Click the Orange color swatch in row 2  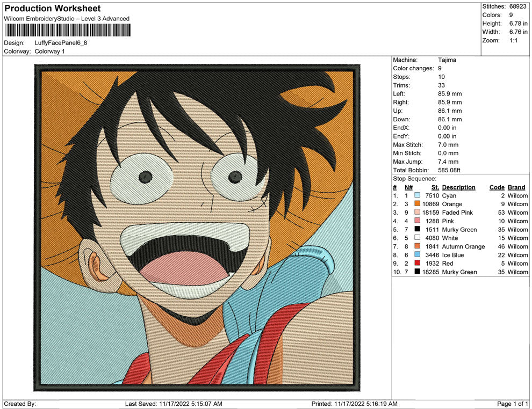pos(418,203)
